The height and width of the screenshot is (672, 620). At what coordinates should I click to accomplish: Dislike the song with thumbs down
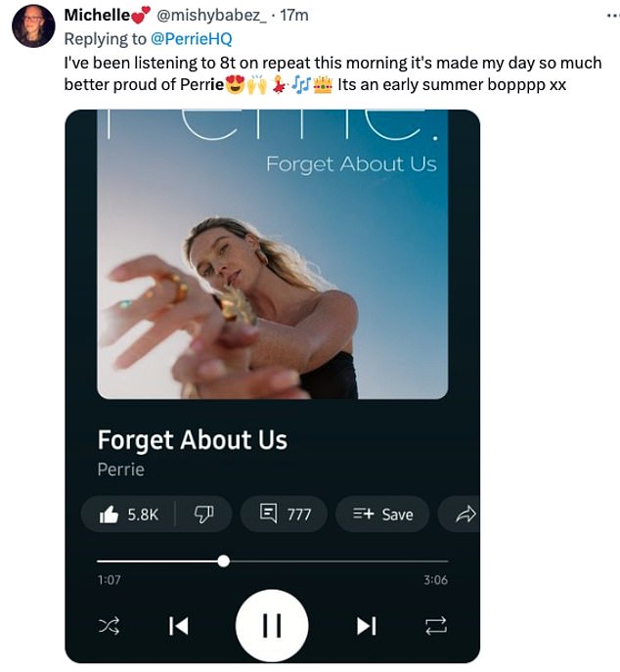coord(203,514)
